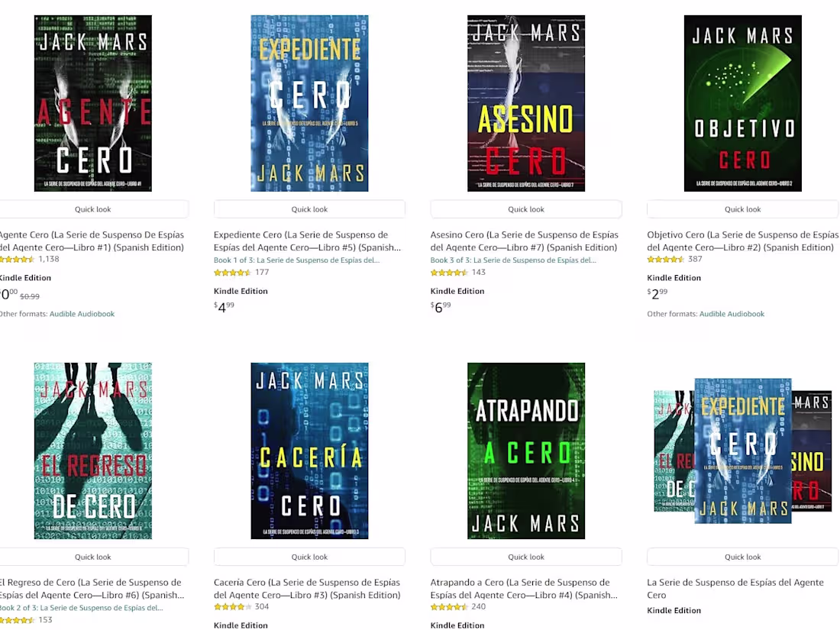Screen dimensions: 840x630
Task: Open the Objetivo Cero book cover
Action: click(x=742, y=103)
